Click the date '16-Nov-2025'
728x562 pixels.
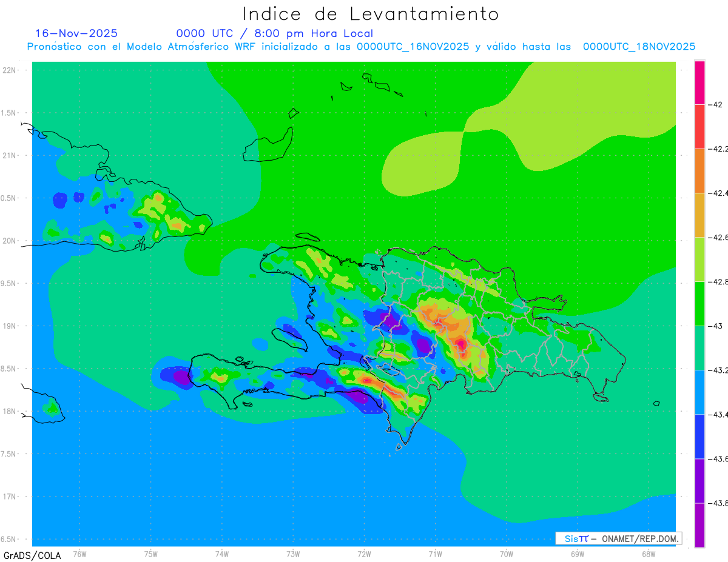76,33
